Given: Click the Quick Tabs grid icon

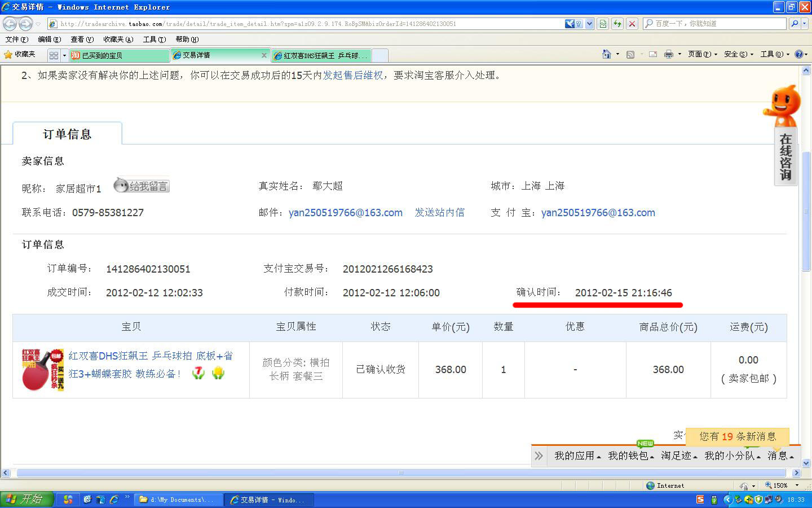Looking at the screenshot, I should click(54, 55).
